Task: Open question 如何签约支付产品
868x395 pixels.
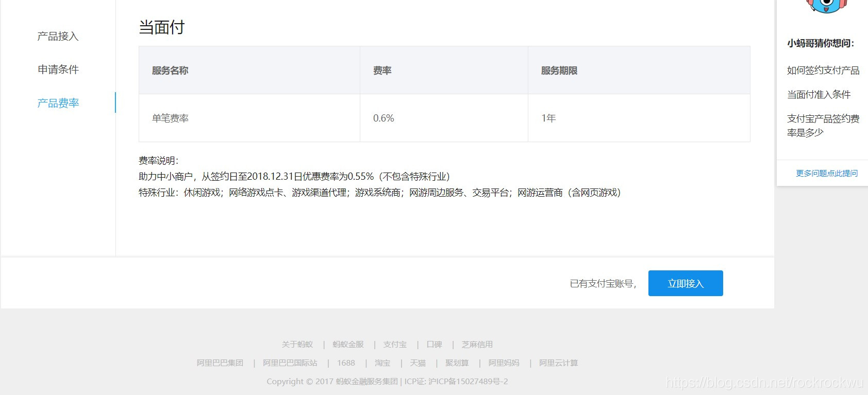Action: click(x=823, y=70)
